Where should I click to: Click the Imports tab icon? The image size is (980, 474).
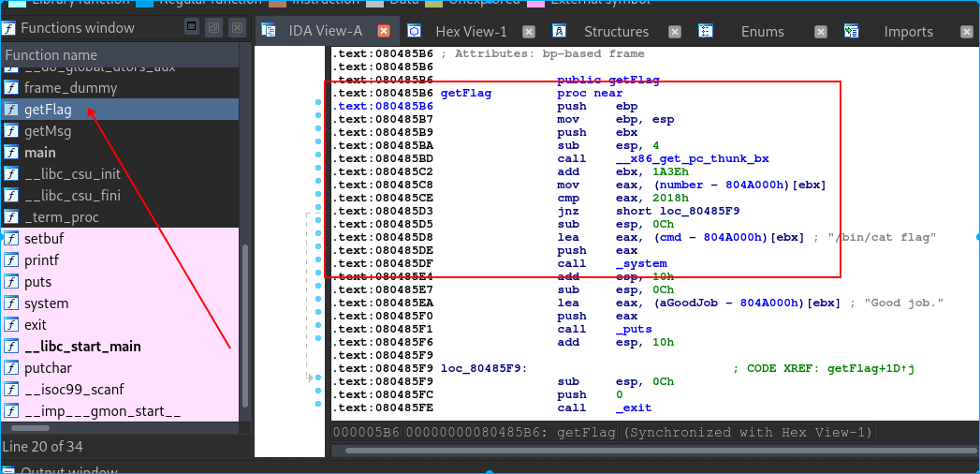click(x=851, y=31)
